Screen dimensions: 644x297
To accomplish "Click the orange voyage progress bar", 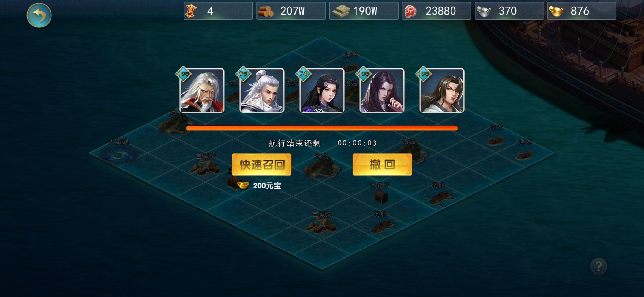I will coord(322,128).
